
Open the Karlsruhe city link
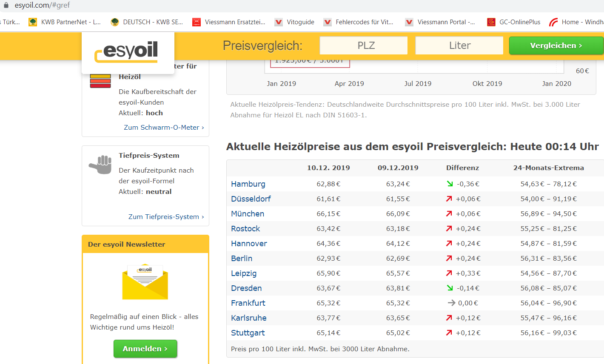point(249,318)
